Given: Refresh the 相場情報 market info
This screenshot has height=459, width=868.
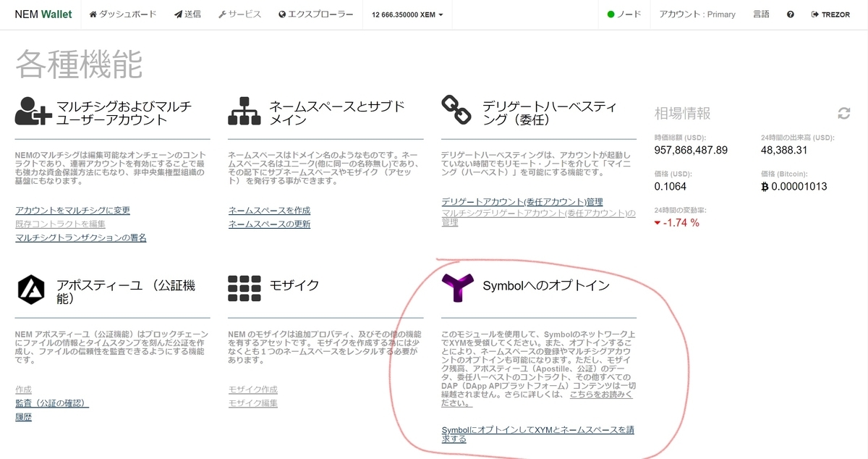Looking at the screenshot, I should (x=843, y=113).
